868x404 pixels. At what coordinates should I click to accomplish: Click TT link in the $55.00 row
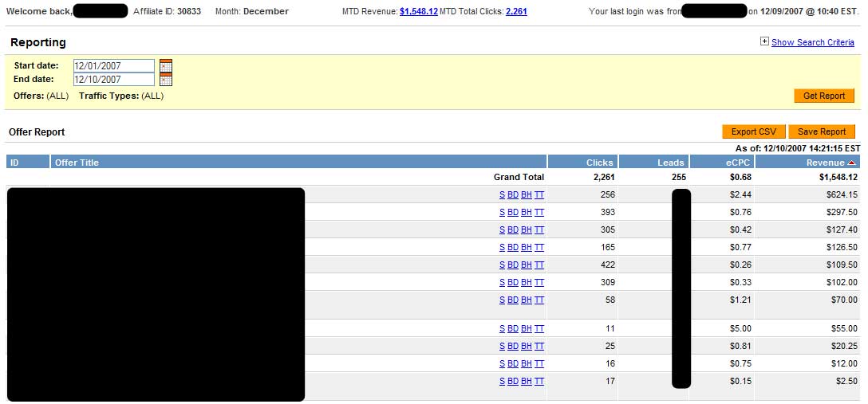539,329
